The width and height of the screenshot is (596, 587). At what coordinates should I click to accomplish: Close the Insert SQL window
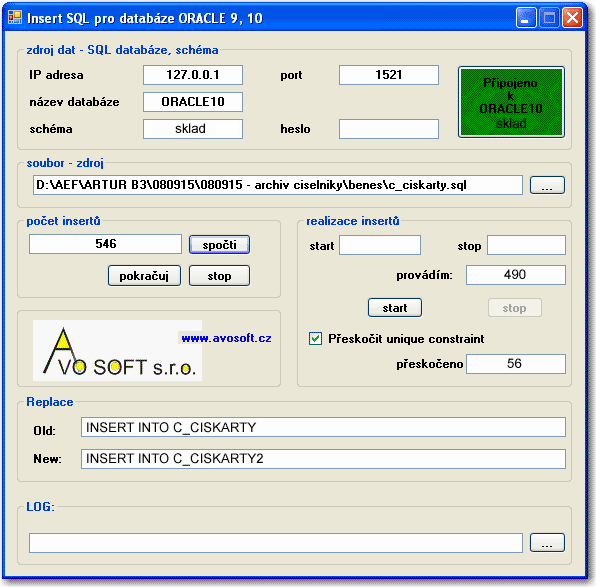point(572,18)
